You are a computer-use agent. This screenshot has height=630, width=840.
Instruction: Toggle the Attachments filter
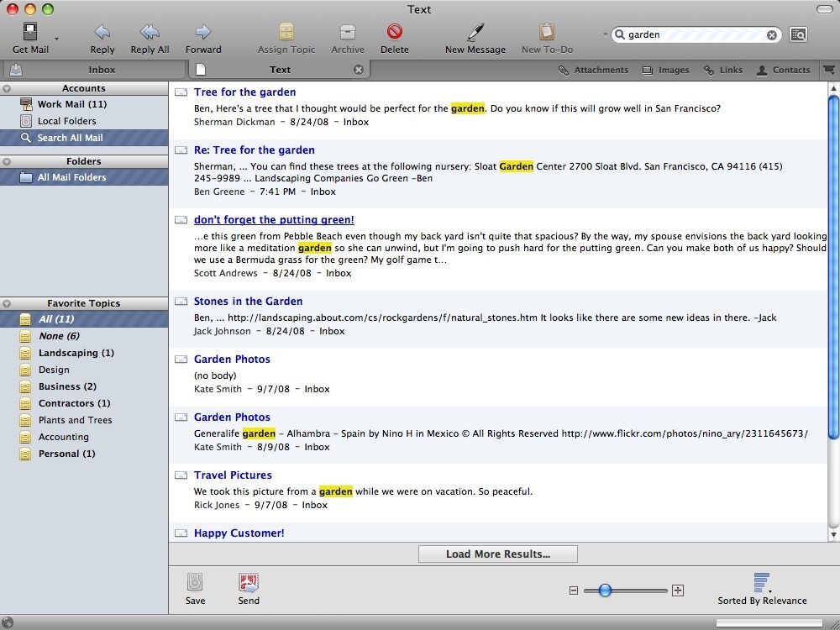tap(593, 71)
